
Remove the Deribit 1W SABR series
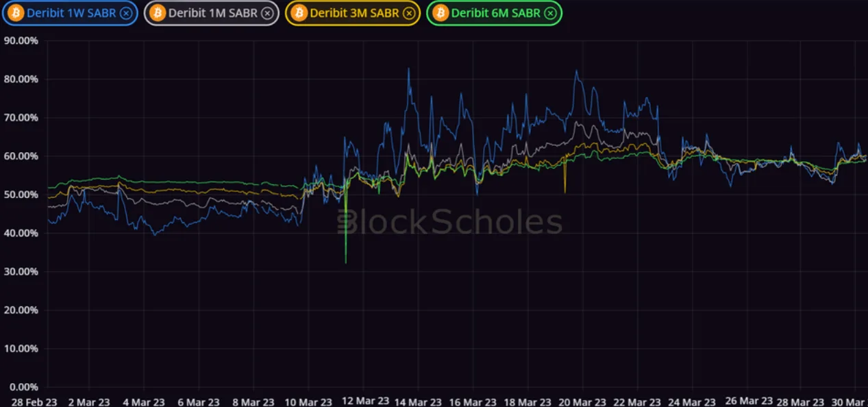[126, 13]
